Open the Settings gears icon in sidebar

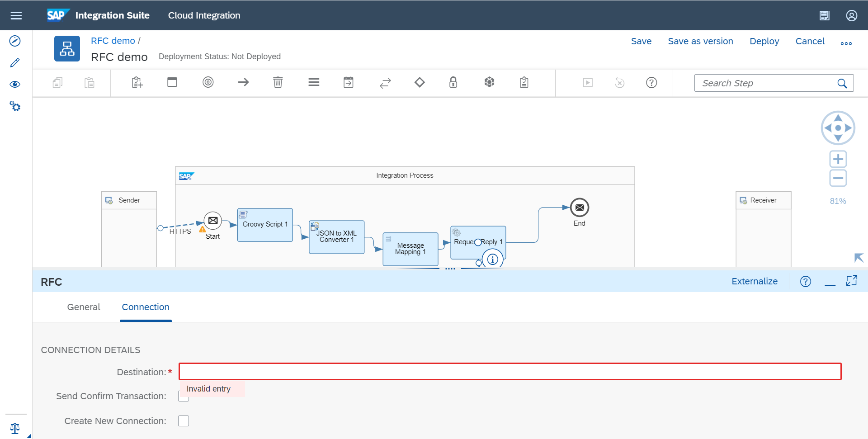pyautogui.click(x=15, y=106)
